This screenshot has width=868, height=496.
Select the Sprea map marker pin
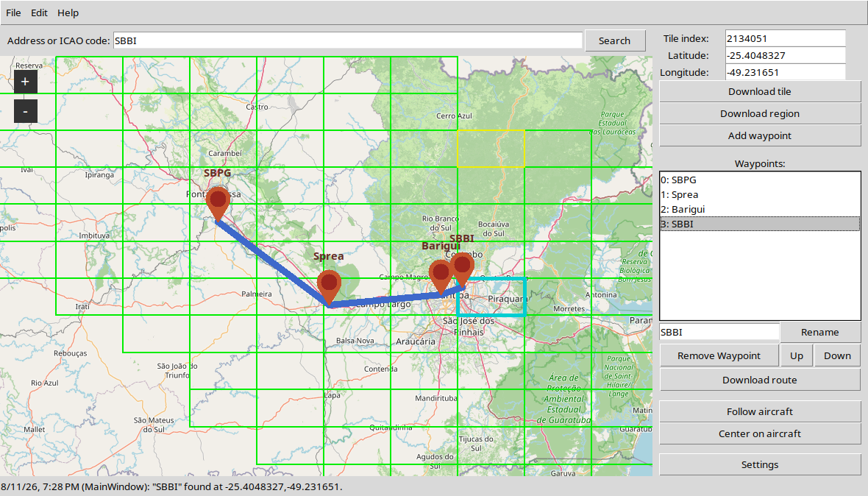(x=330, y=287)
